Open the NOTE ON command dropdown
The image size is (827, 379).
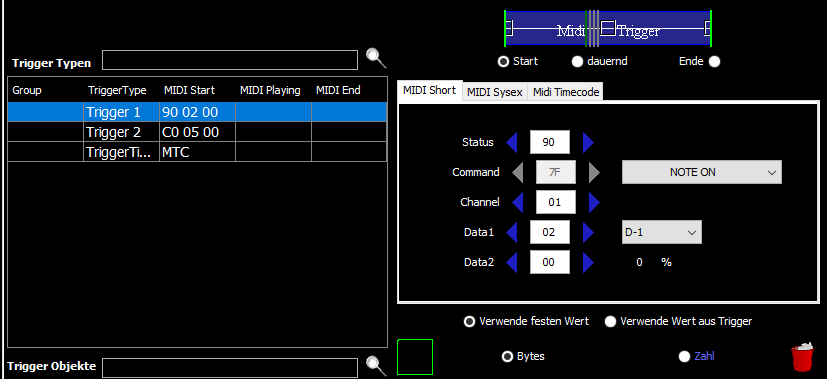(x=701, y=172)
